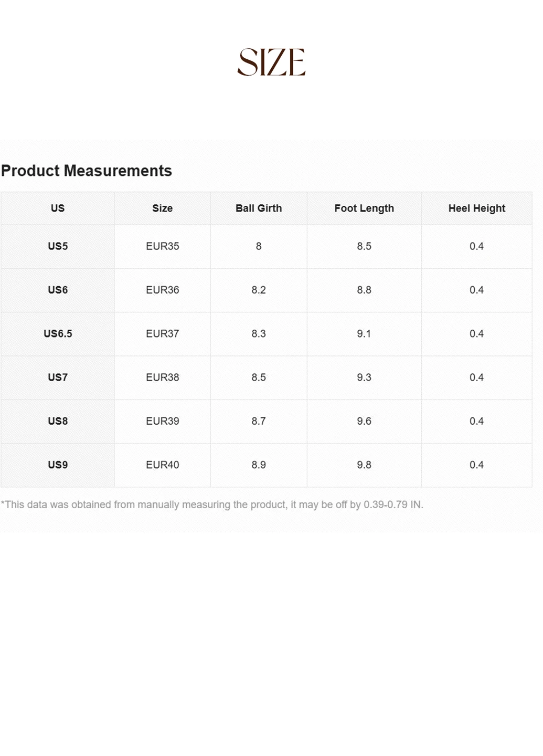Click the US column header

(58, 208)
